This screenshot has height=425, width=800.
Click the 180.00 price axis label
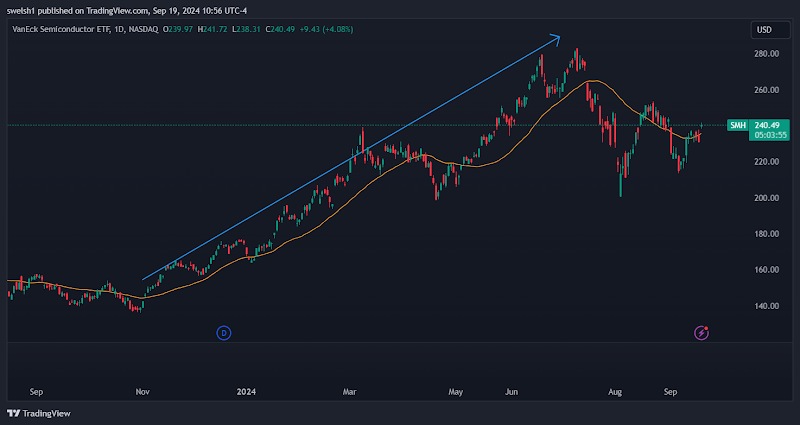pos(766,234)
